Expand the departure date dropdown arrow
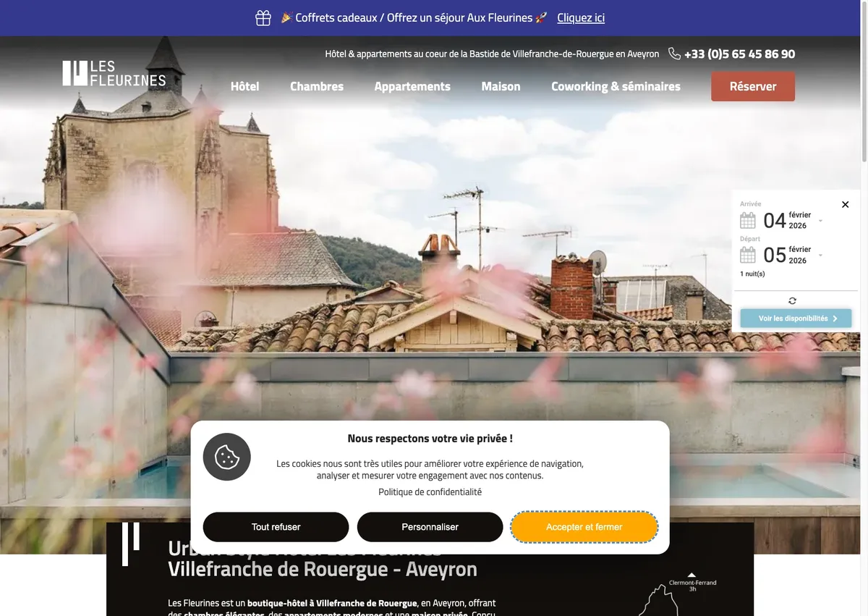Viewport: 868px width, 616px height. click(820, 256)
